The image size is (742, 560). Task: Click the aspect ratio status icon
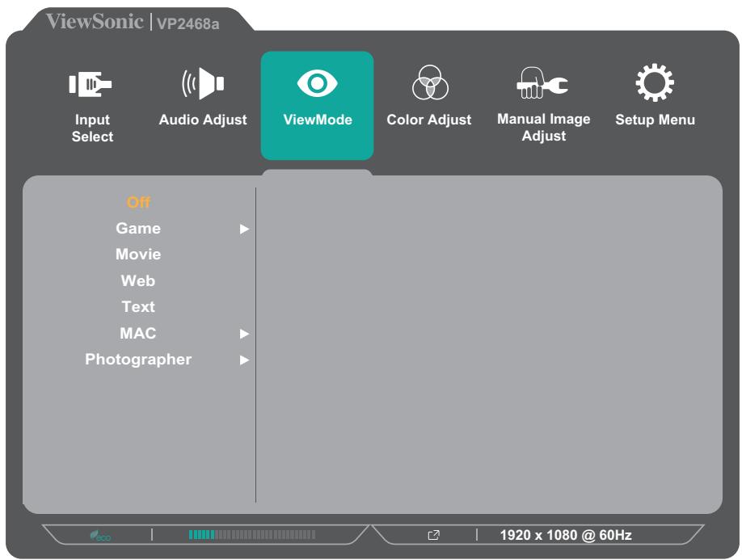coord(433,535)
